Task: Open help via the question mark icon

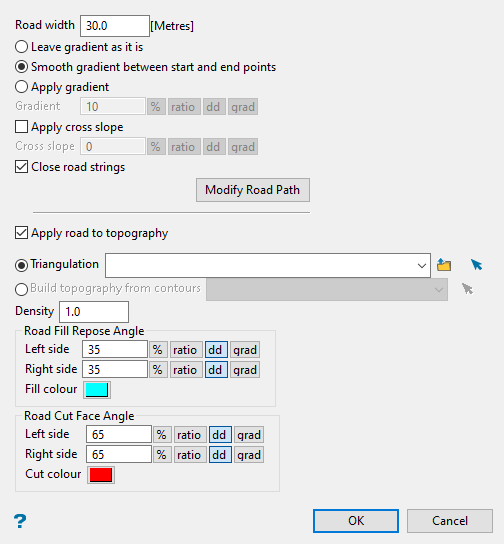Action: point(20,521)
